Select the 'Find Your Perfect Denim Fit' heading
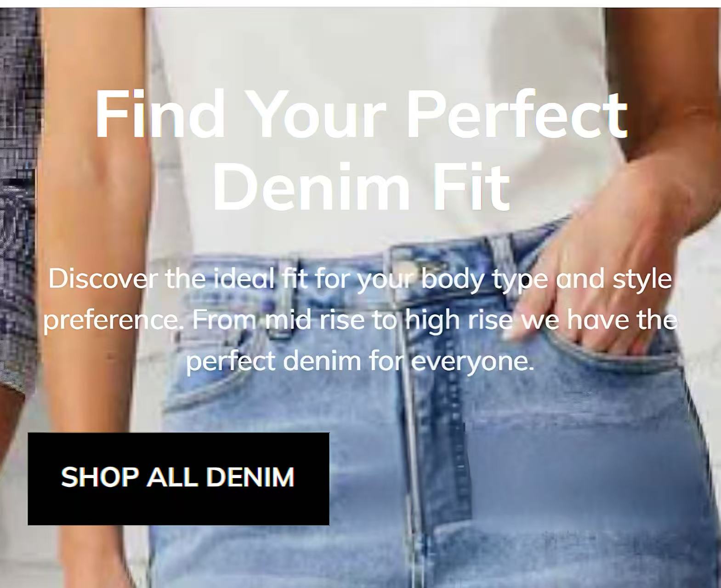This screenshot has width=721, height=588. (x=361, y=149)
